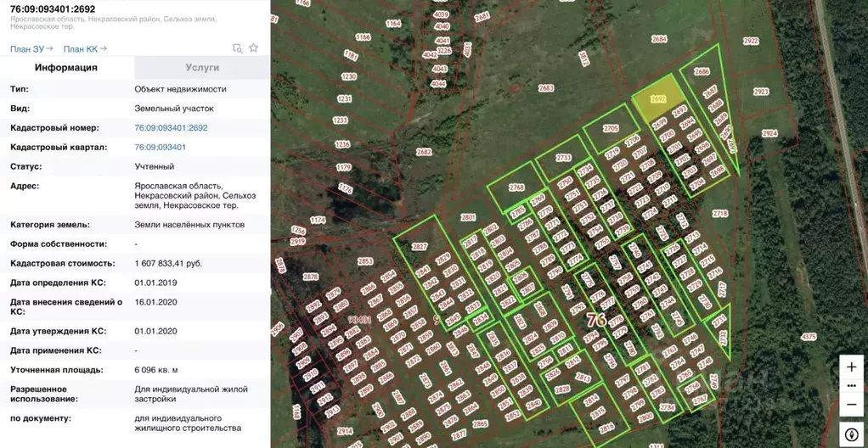Screen dimensions: 868x448
Task: Click map parcel label 2914
Action: click(x=344, y=431)
